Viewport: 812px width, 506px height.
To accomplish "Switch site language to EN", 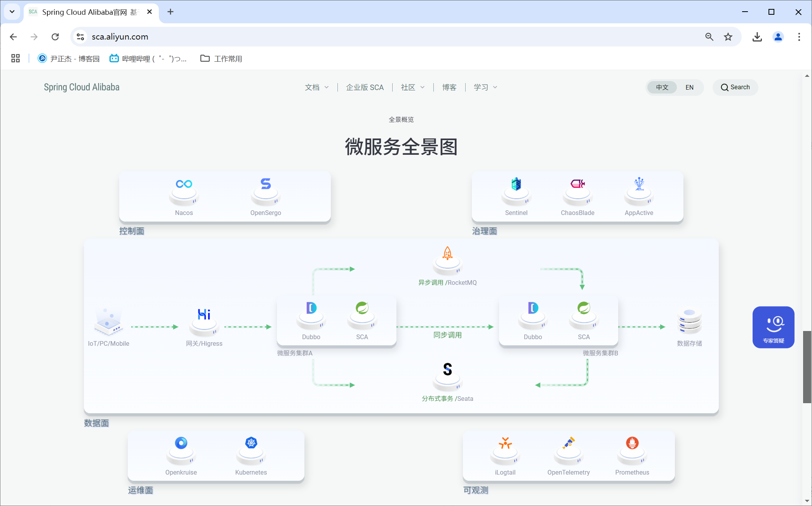I will coord(689,87).
